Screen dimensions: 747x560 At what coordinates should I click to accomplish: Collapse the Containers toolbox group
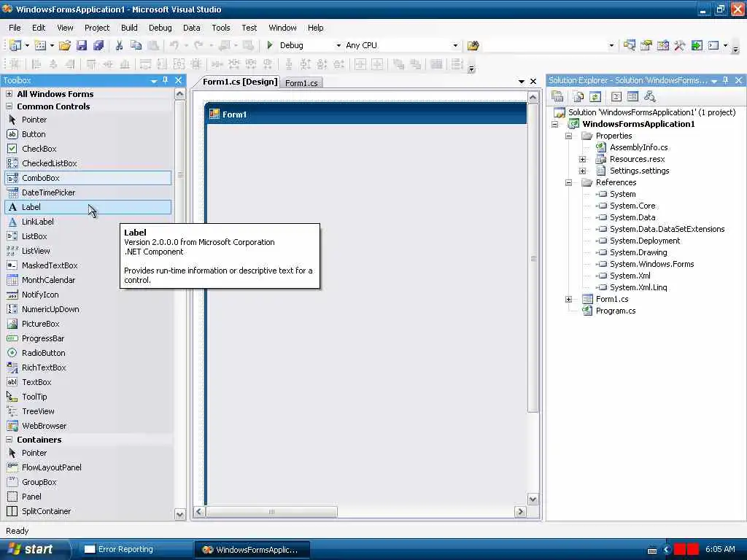tap(9, 440)
